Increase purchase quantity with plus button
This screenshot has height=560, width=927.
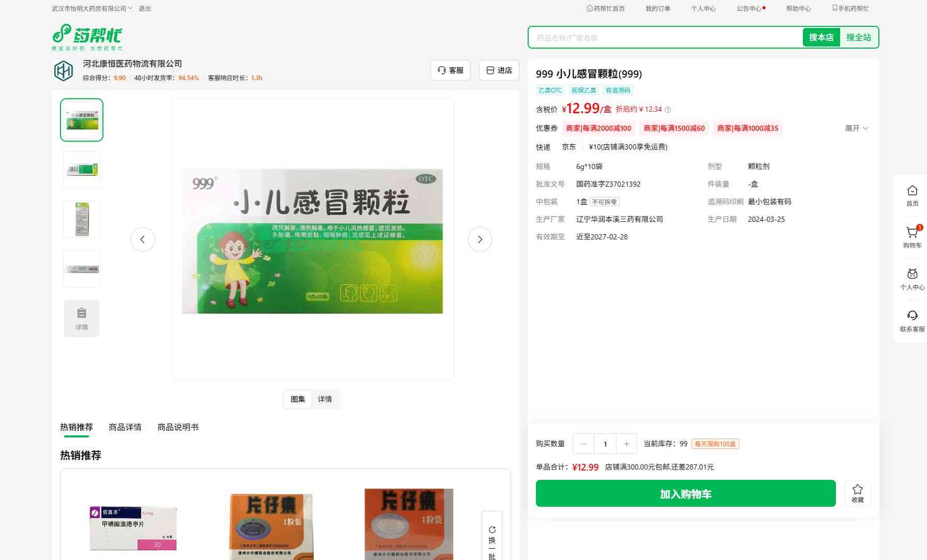coord(626,444)
